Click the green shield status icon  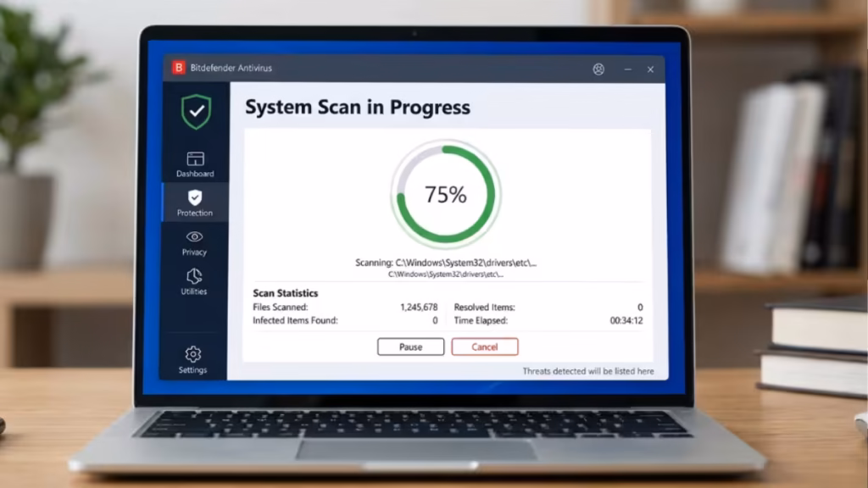pos(196,111)
